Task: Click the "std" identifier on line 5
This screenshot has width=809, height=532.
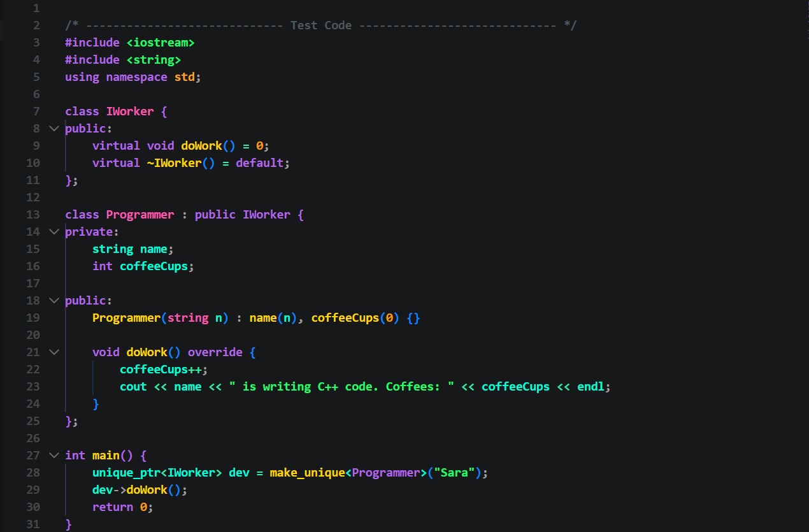Action: pyautogui.click(x=185, y=77)
